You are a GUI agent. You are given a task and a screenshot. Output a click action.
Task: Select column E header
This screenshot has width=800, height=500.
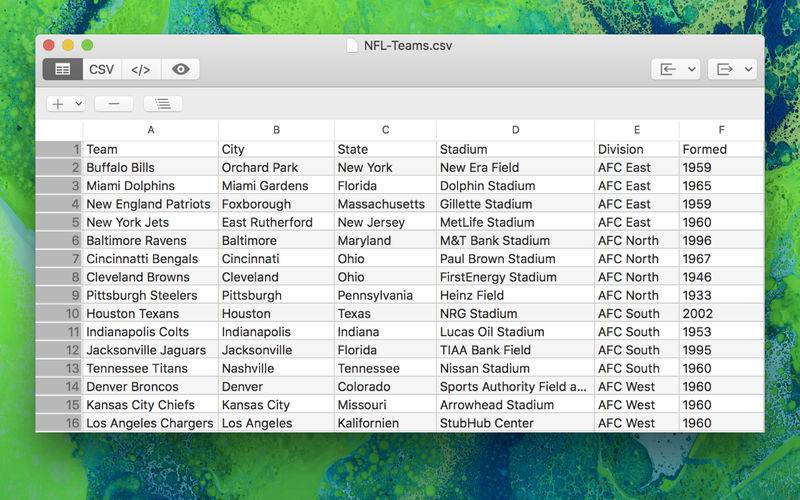[637, 130]
